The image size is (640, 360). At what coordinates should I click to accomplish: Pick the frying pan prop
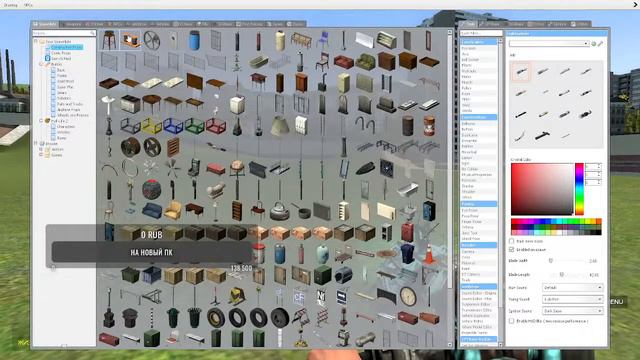pyautogui.click(x=301, y=211)
